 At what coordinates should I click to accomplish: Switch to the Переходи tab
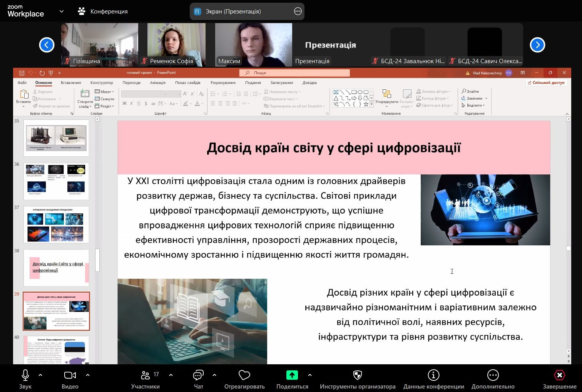point(132,82)
